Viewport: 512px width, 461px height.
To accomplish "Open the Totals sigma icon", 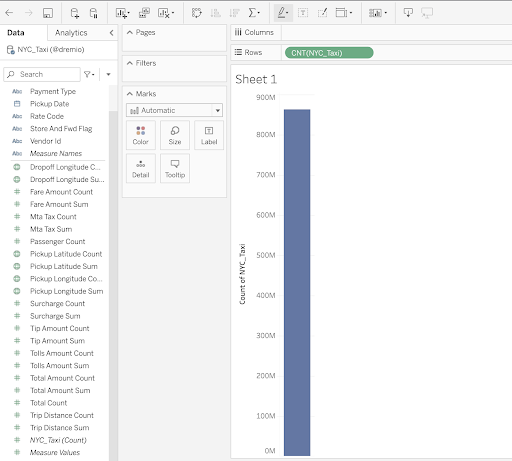I will pos(254,13).
